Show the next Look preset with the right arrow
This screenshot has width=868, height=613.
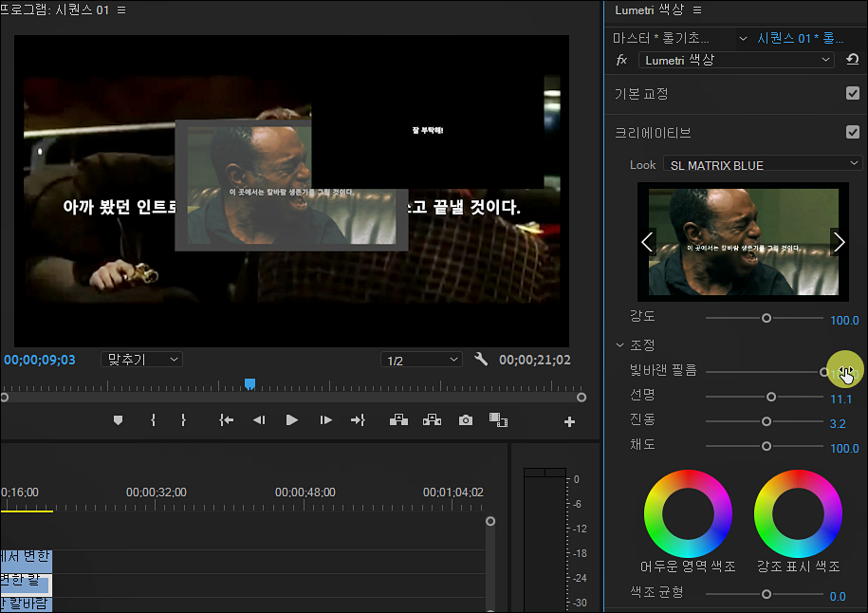(839, 242)
